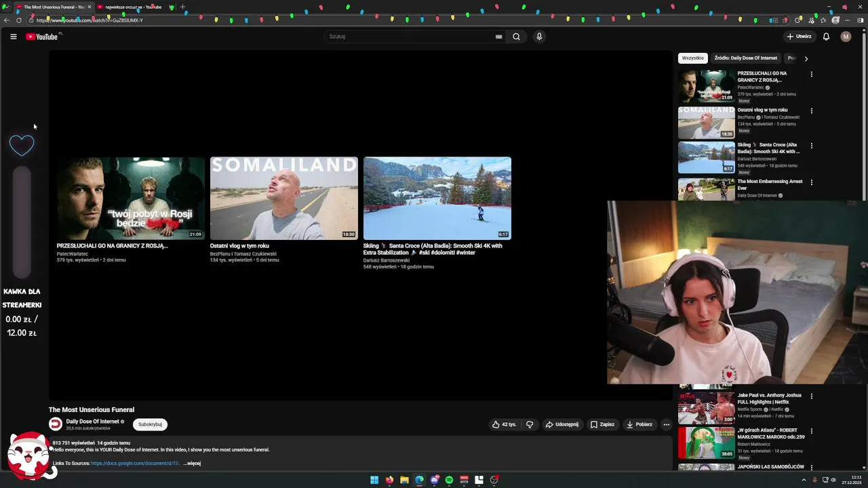Save the video with Zapisz
The width and height of the screenshot is (868, 488).
[x=602, y=424]
